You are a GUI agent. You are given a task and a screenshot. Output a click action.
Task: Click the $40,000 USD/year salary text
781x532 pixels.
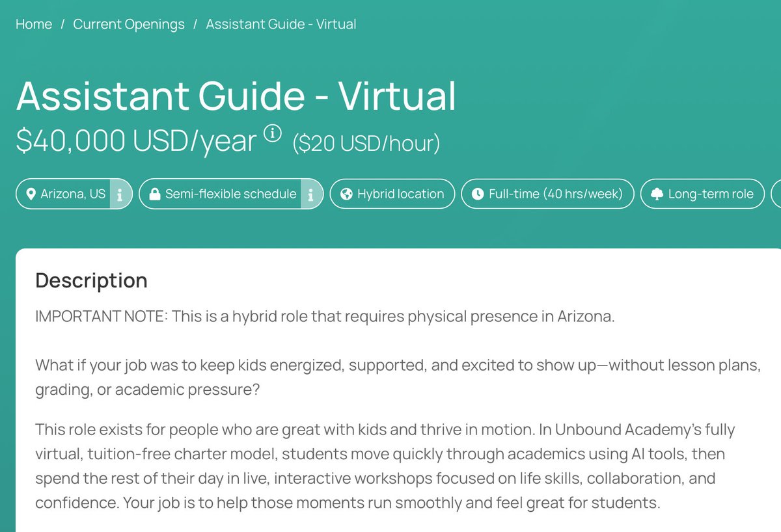tap(136, 140)
